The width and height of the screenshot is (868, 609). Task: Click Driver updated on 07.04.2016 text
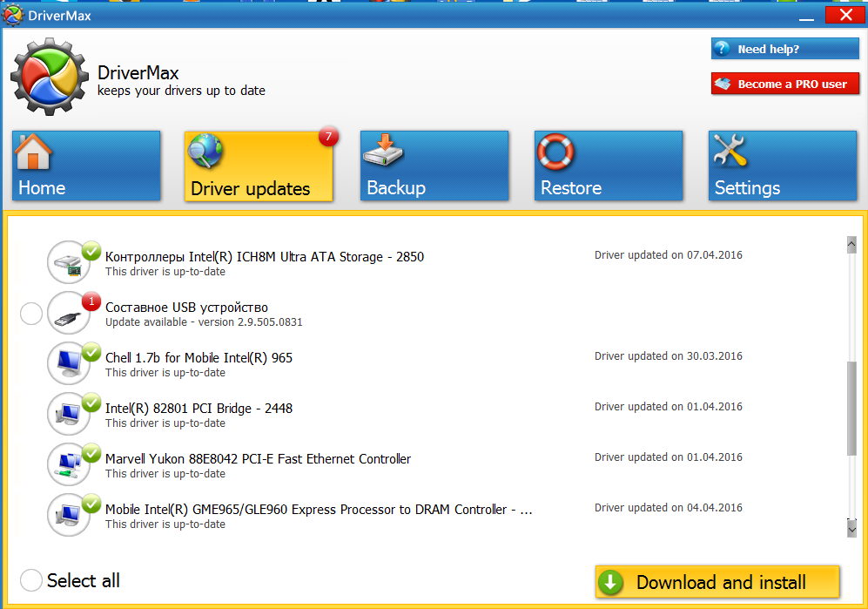668,255
